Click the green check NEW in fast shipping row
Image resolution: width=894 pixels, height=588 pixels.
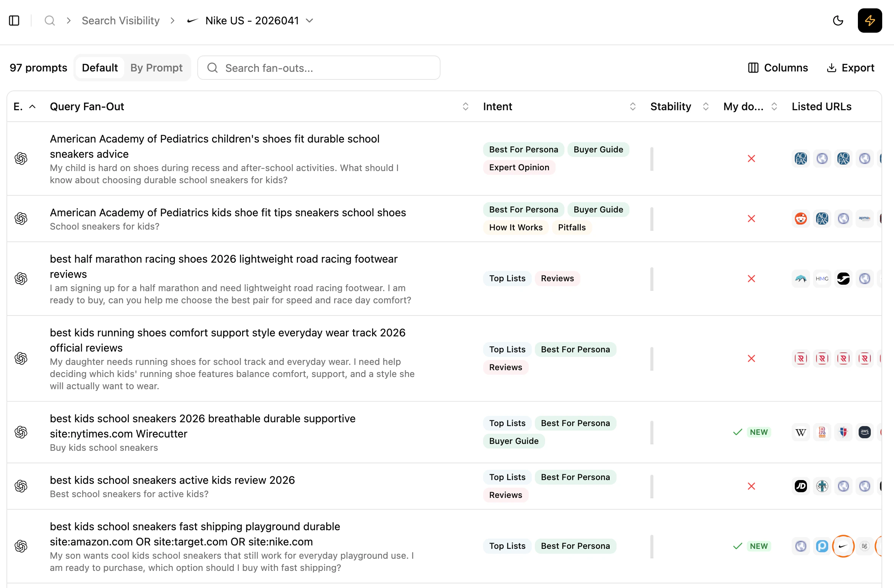click(751, 546)
